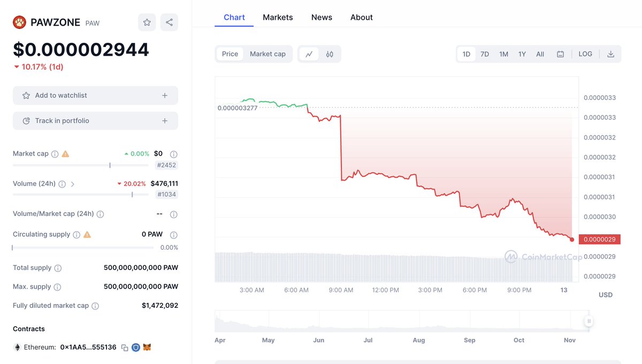This screenshot has width=642, height=364.
Task: Click the Volume (24h) info icon
Action: point(62,184)
